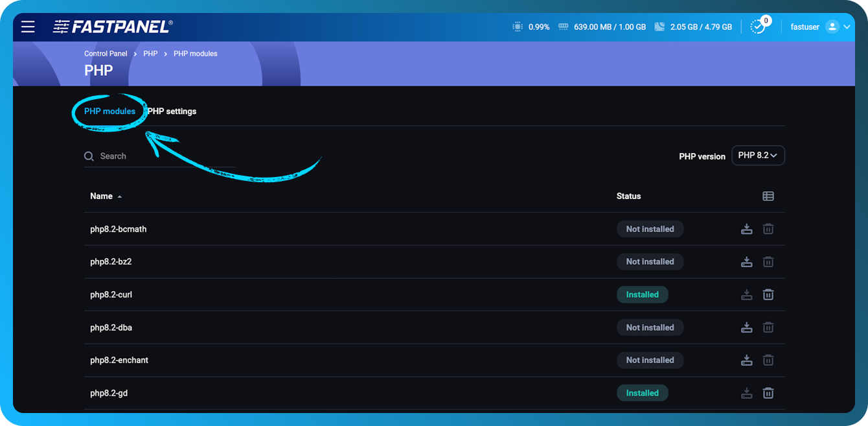Select the PHP modules tab
The image size is (868, 426).
tap(109, 111)
